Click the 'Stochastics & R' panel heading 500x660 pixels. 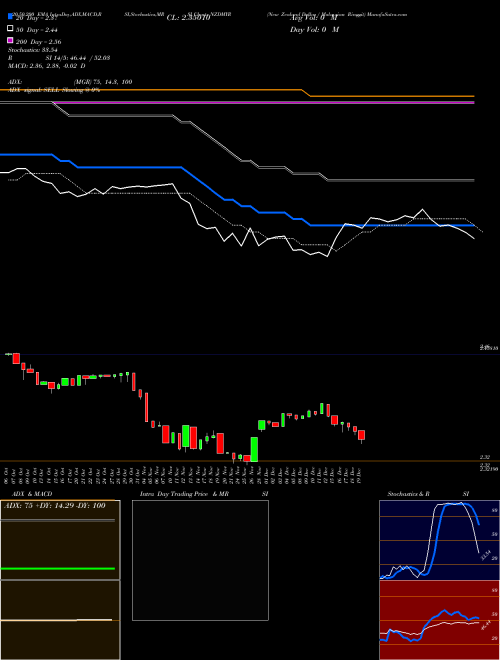[408, 494]
